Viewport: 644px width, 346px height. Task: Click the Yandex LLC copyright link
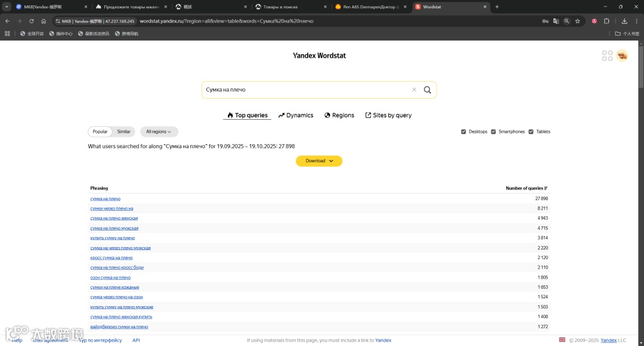pyautogui.click(x=608, y=340)
